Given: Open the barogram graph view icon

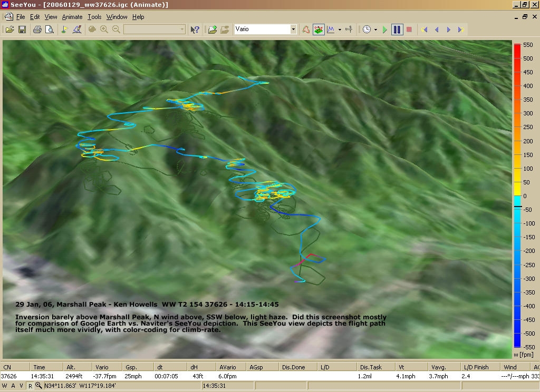Looking at the screenshot, I should pyautogui.click(x=331, y=30).
